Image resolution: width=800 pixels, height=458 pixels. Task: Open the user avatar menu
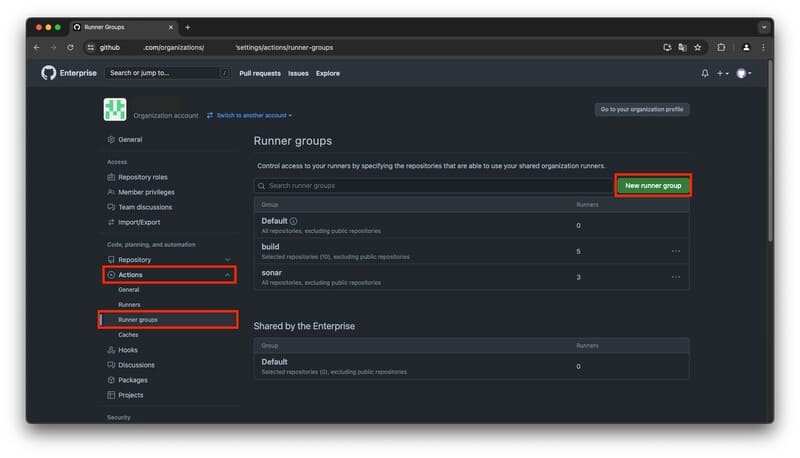(743, 73)
